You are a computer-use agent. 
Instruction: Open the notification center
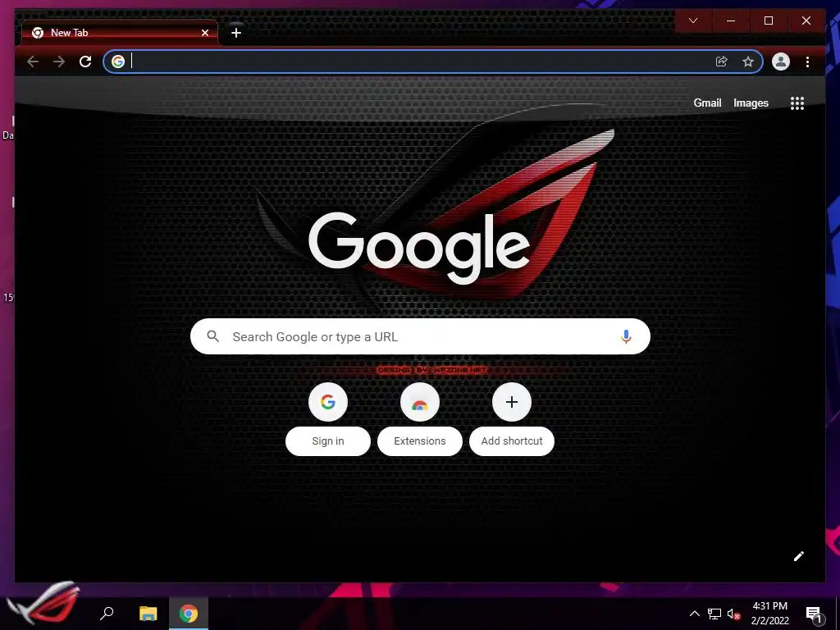click(814, 614)
